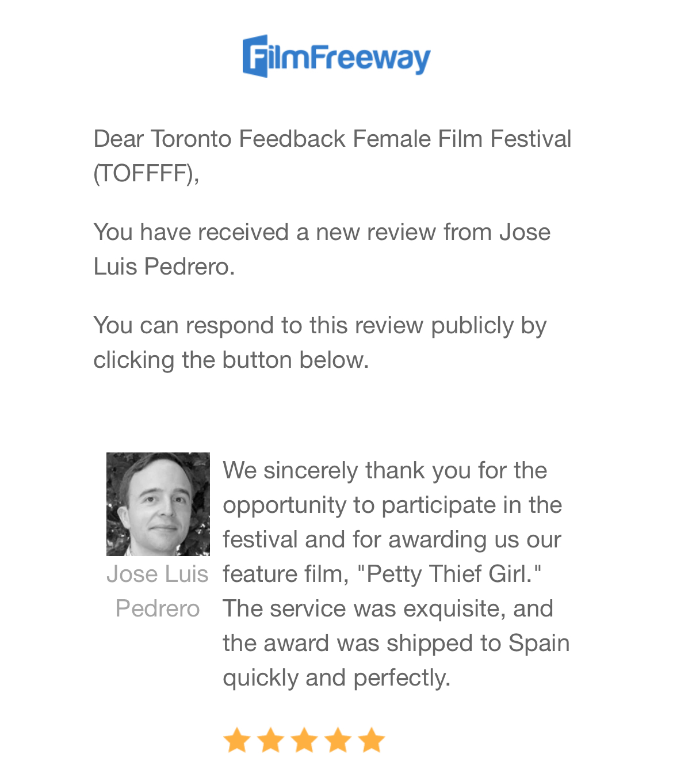673x784 pixels.
Task: Click "quickly and perfectly." closing review text
Action: pos(336,678)
